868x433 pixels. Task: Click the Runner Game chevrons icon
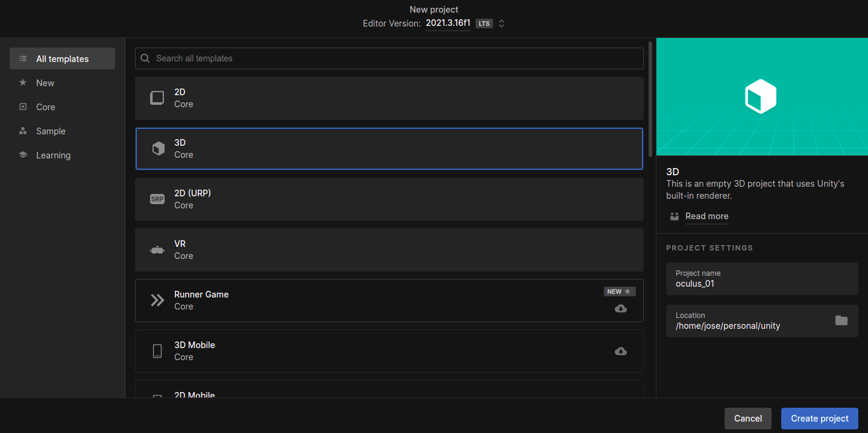point(157,301)
